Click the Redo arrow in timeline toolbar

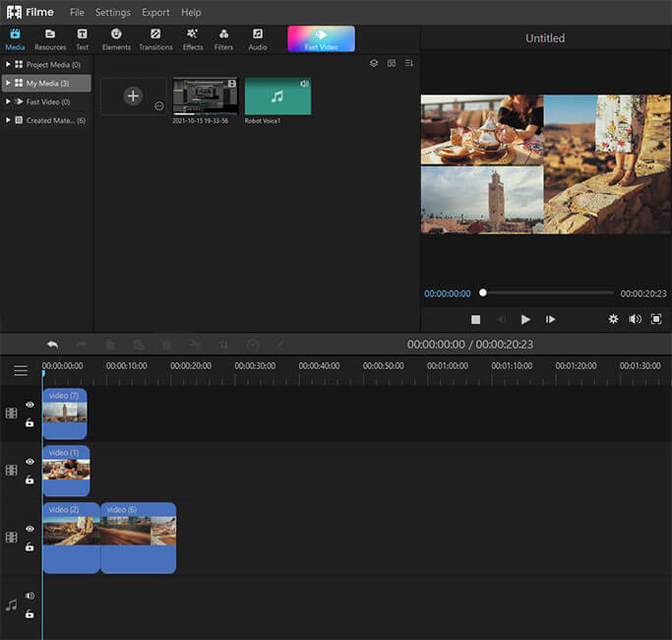coord(82,345)
